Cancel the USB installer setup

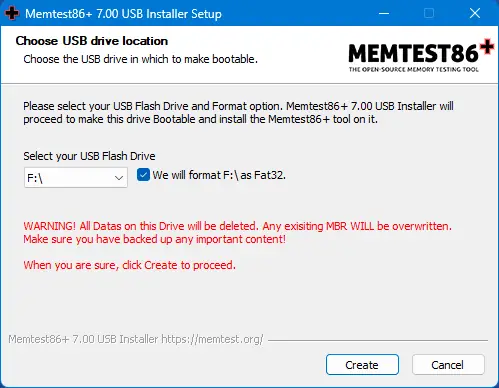click(x=448, y=365)
